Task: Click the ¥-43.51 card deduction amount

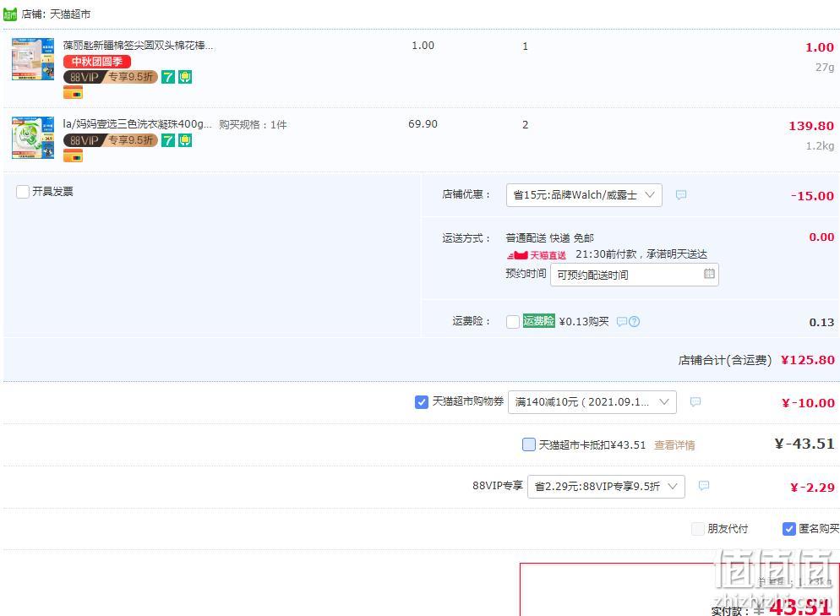Action: click(805, 444)
